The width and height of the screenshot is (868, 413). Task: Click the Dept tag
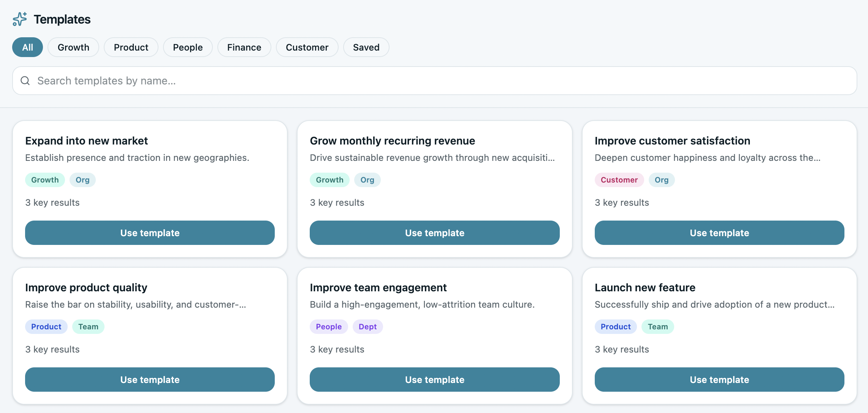pos(367,327)
